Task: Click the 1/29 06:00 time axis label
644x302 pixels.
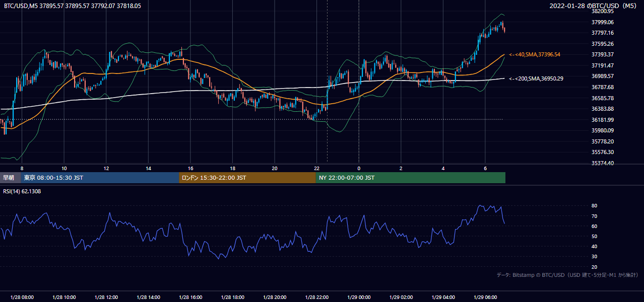Action: point(485,297)
